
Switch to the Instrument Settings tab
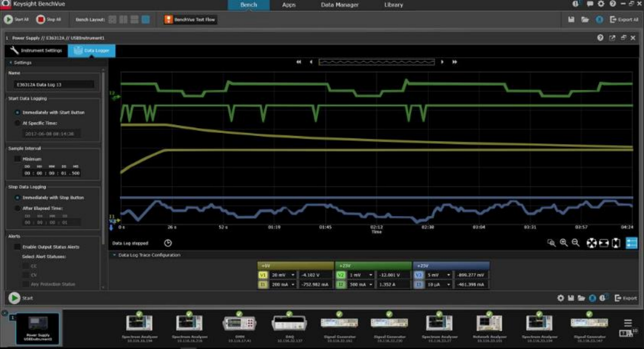tap(36, 51)
